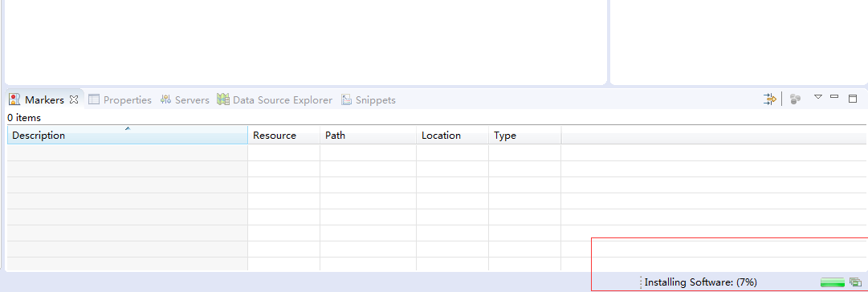Screen dimensions: 868x292
Task: Switch to the Properties tab
Action: pyautogui.click(x=120, y=100)
